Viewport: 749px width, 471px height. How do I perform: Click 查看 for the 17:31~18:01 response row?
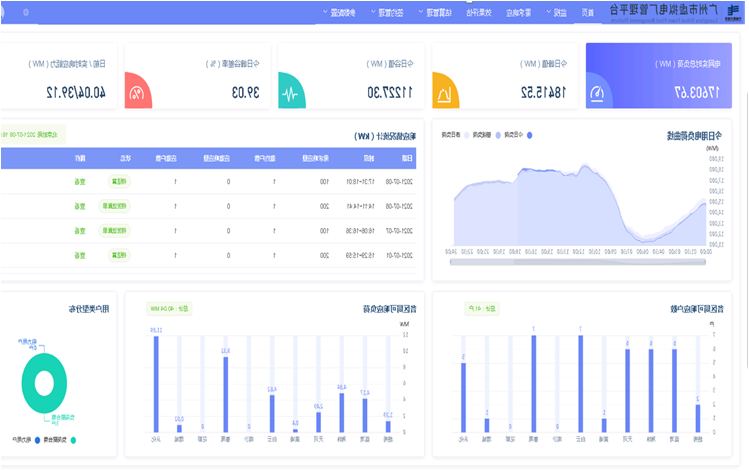click(x=80, y=182)
